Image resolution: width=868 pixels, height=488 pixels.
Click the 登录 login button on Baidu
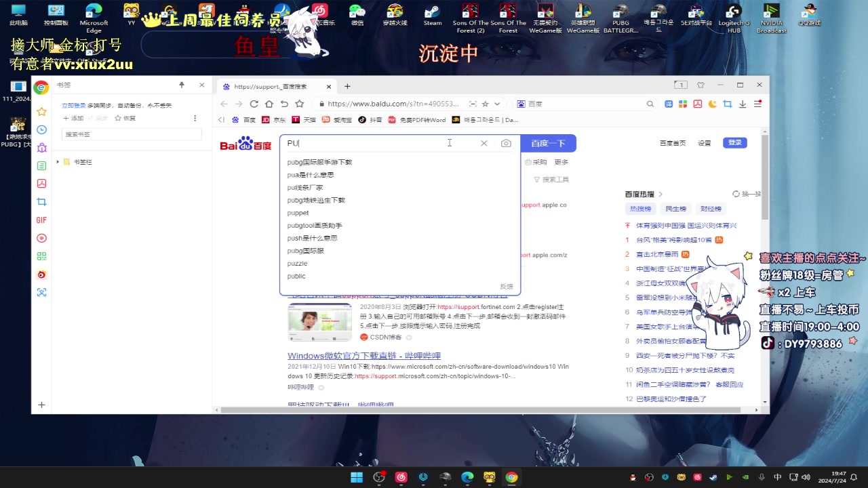click(x=734, y=143)
